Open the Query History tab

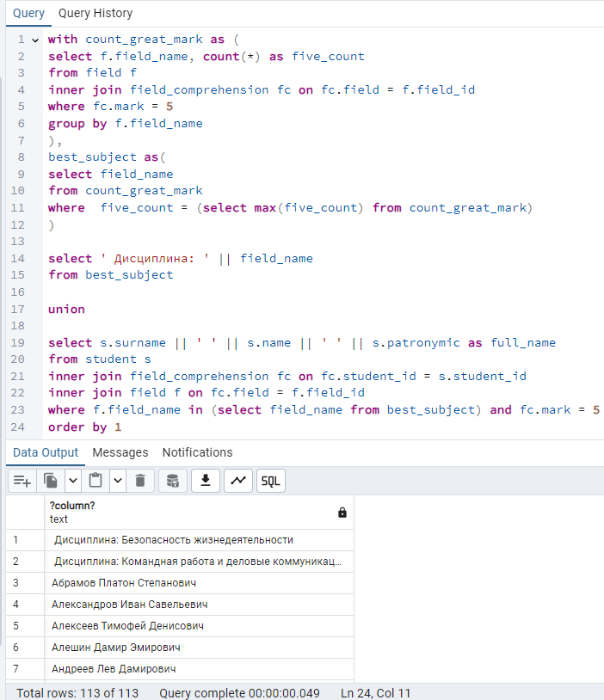(96, 14)
